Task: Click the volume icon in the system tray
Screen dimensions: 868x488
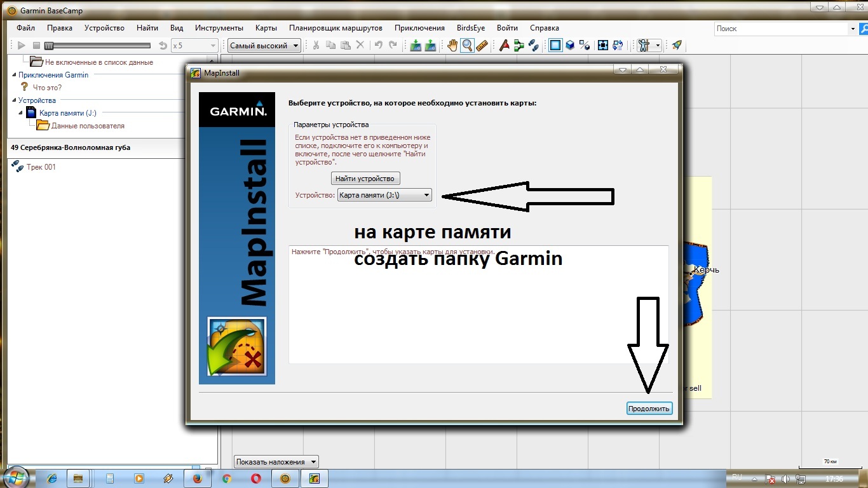Action: click(785, 478)
